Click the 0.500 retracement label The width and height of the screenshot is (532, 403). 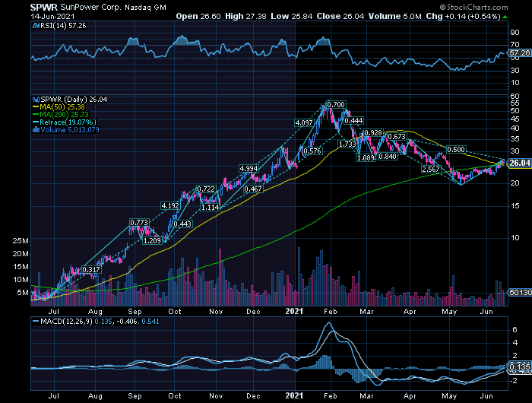456,150
